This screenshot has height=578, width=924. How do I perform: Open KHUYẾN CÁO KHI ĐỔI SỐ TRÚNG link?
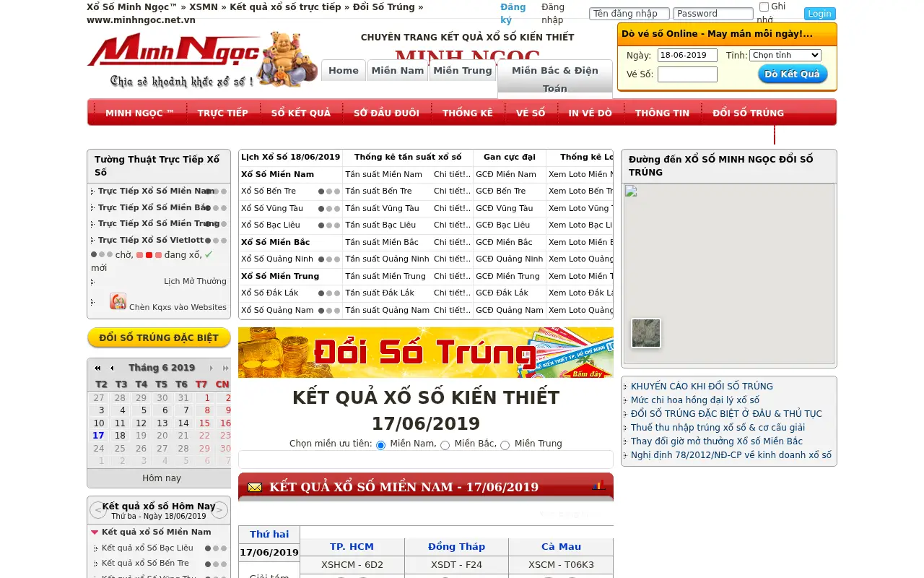[702, 387]
